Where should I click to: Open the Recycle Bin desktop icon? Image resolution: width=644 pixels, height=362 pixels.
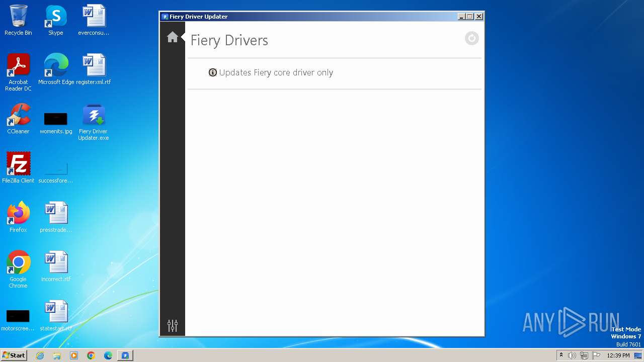[x=18, y=20]
